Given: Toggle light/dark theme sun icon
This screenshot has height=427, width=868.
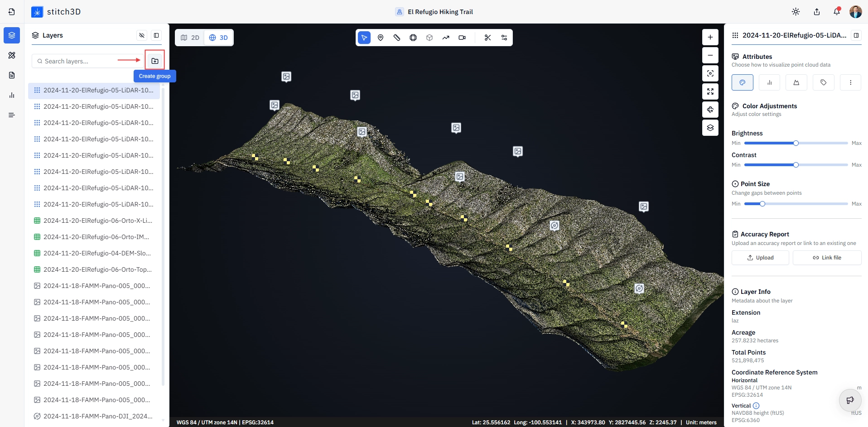Looking at the screenshot, I should 796,12.
